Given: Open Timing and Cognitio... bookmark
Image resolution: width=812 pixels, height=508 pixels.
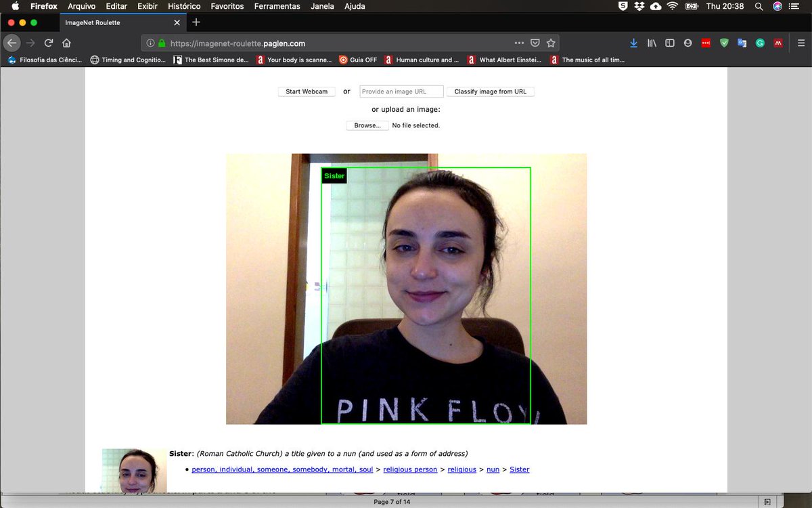Looking at the screenshot, I should pyautogui.click(x=128, y=60).
